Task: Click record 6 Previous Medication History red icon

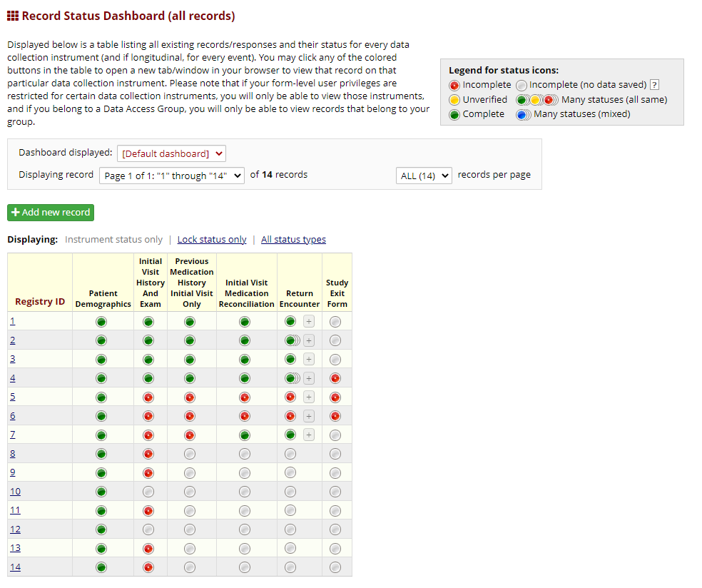Action: [x=190, y=417]
